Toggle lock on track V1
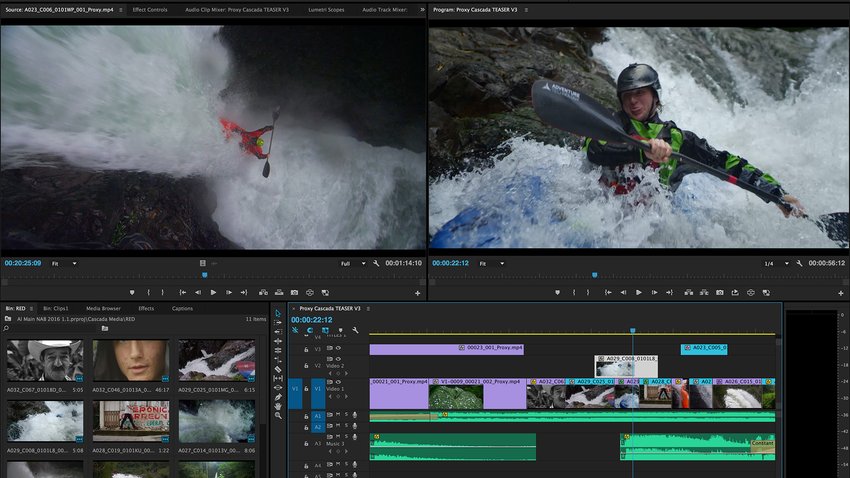This screenshot has width=850, height=478. pos(306,389)
